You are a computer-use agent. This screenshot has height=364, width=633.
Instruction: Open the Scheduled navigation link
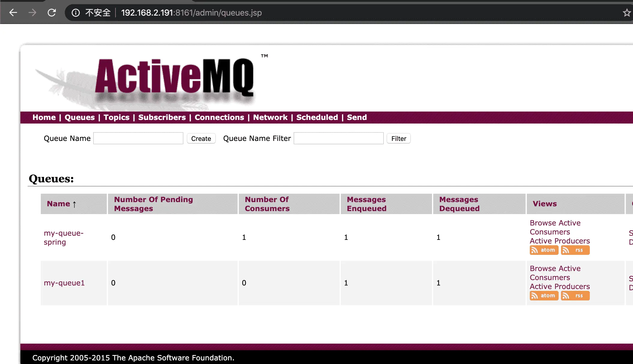317,117
